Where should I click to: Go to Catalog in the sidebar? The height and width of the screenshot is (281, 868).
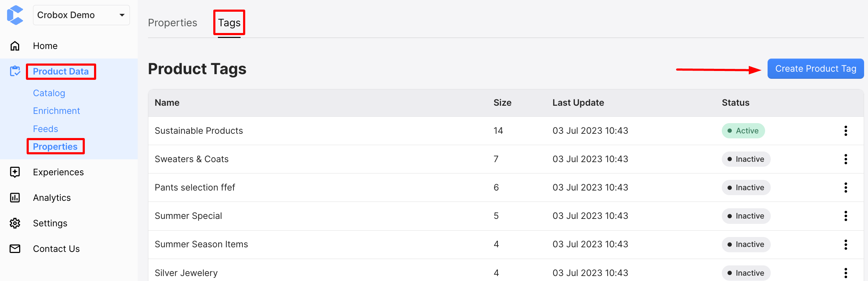49,93
